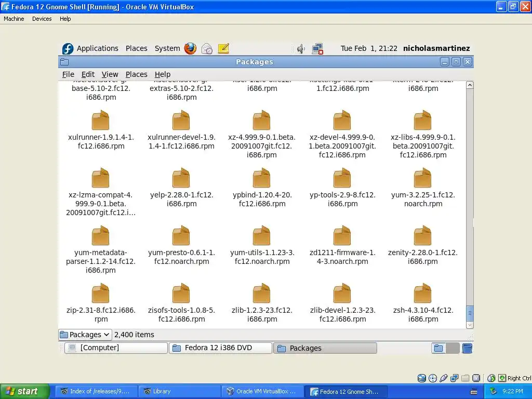Launch Firefox from the GNOME panel
This screenshot has width=532, height=399.
190,48
